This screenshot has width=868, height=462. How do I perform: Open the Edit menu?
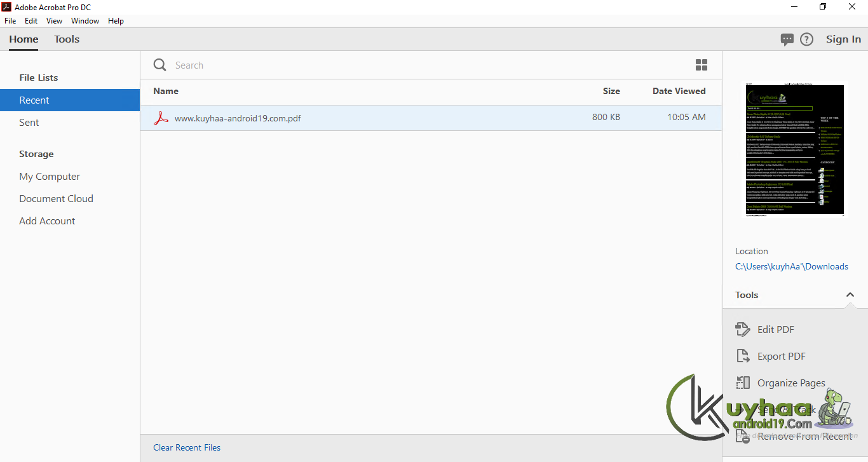pyautogui.click(x=31, y=21)
